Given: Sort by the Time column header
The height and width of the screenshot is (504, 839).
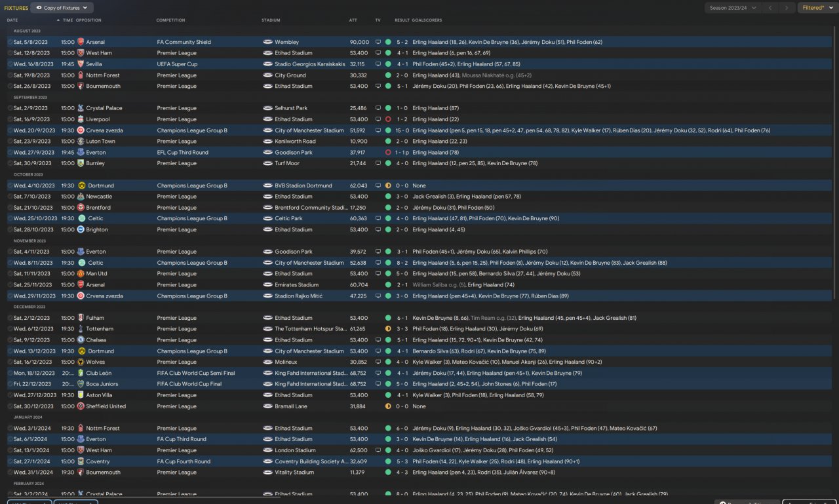Looking at the screenshot, I should pyautogui.click(x=68, y=20).
